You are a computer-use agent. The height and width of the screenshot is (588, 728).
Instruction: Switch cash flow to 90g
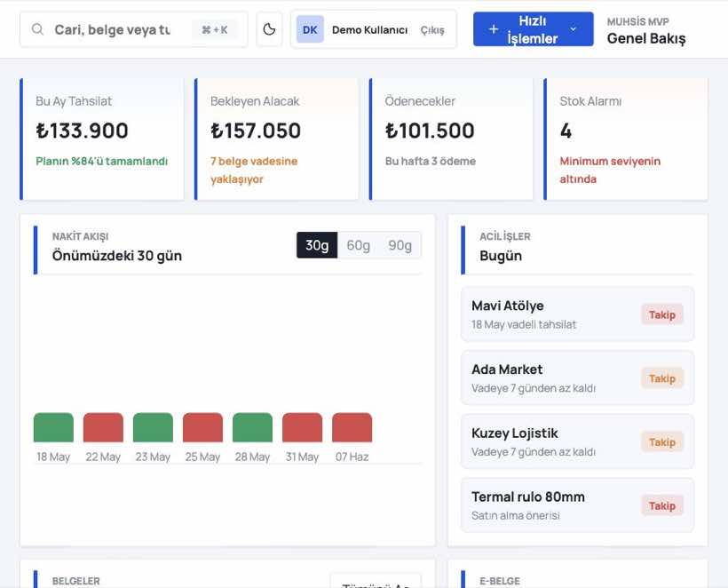pos(400,245)
